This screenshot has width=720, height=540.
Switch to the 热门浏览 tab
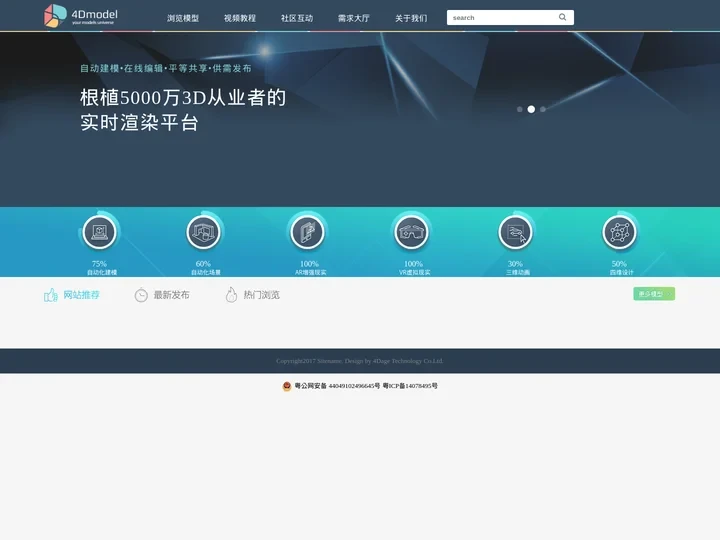click(x=261, y=295)
